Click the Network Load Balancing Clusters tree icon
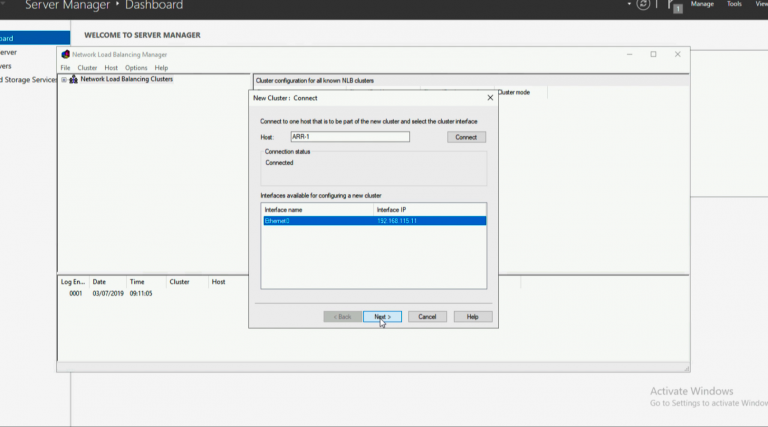The height and width of the screenshot is (427, 768). pos(73,79)
